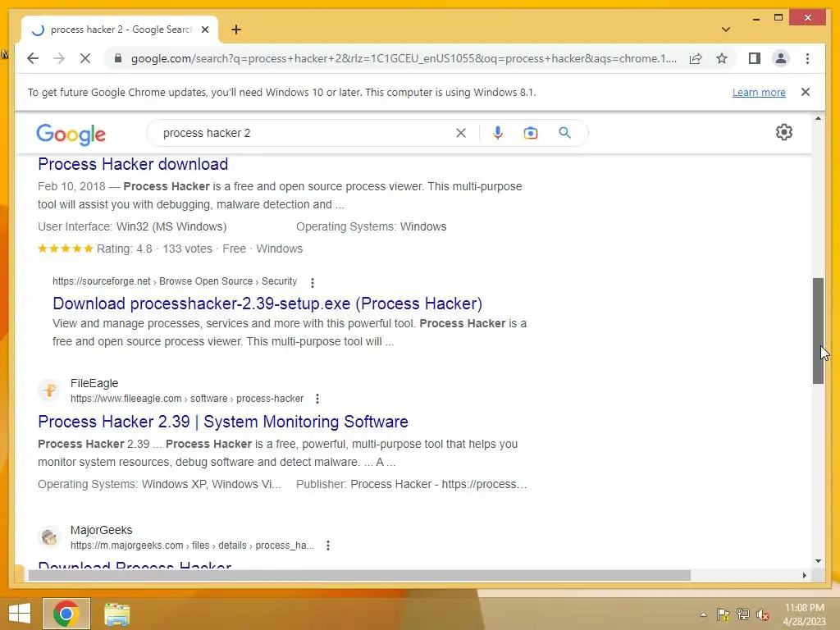The image size is (840, 630).
Task: Edit the Google search query field
Action: click(304, 133)
